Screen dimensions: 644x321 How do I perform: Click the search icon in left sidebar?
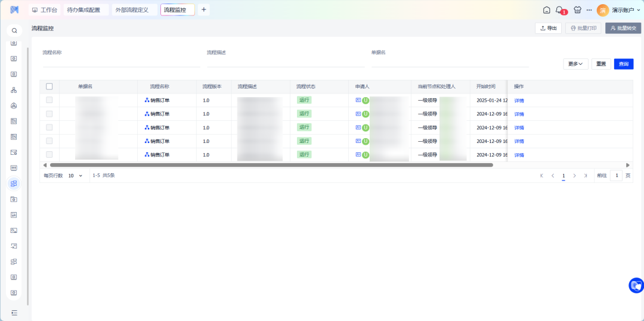[x=14, y=30]
